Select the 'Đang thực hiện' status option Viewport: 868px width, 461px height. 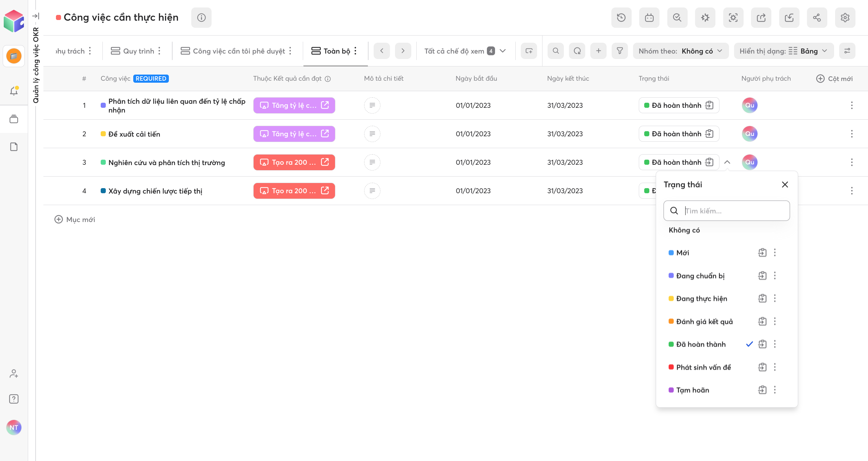(x=702, y=299)
